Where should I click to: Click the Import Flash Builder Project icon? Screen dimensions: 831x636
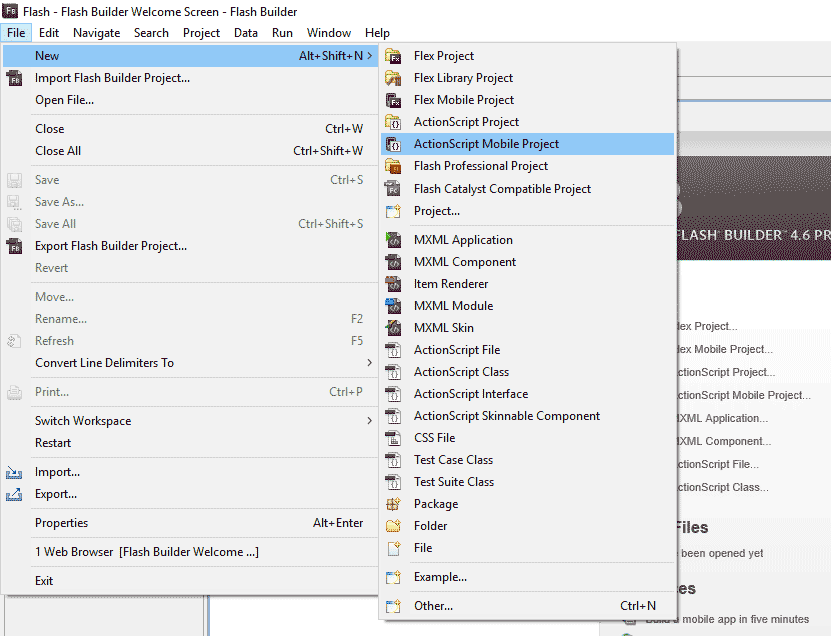coord(15,78)
